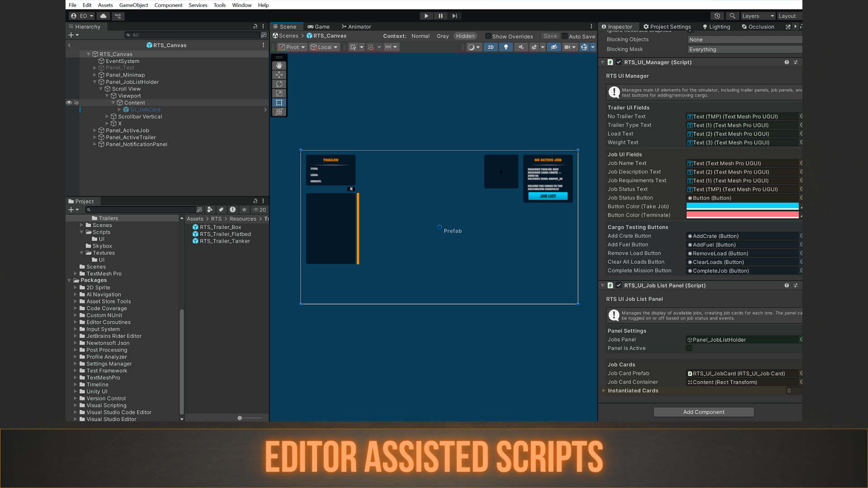Screen dimensions: 868x488
Task: Toggle 2D scene view mode
Action: coord(491,47)
